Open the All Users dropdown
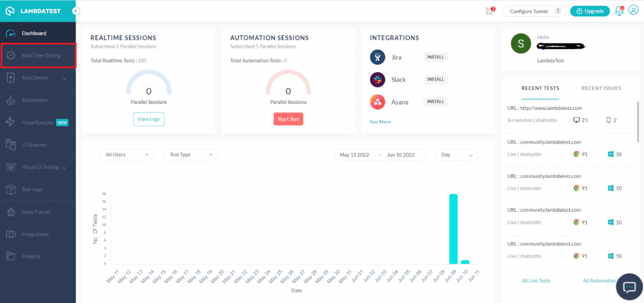This screenshot has height=303, width=644. coord(126,155)
